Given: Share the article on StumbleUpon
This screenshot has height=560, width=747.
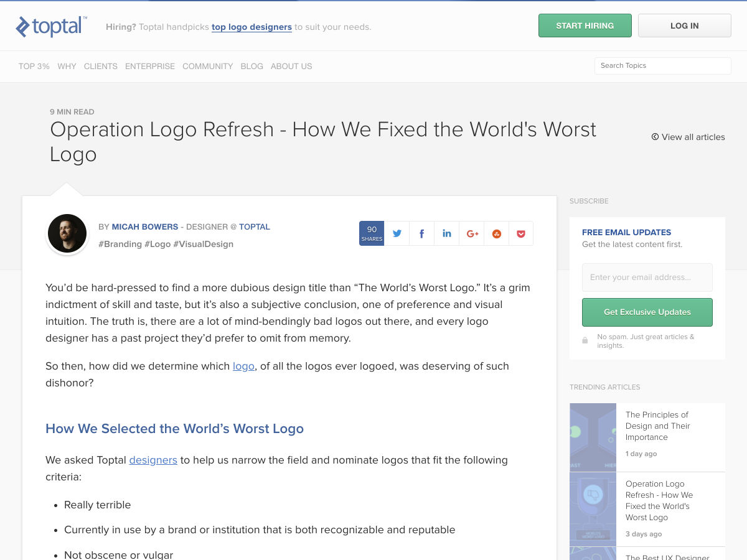Looking at the screenshot, I should pyautogui.click(x=496, y=233).
